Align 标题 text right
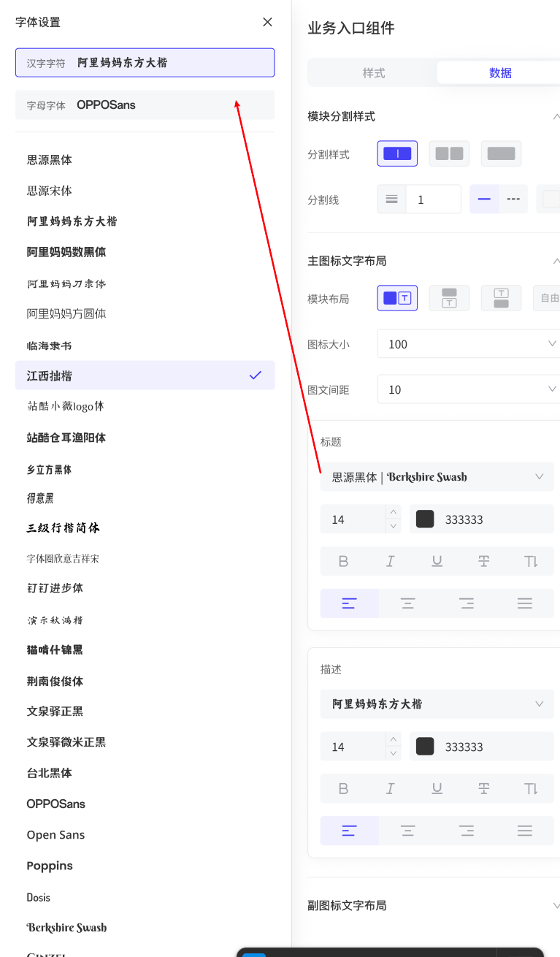Viewport: 560px width, 957px height. point(467,603)
